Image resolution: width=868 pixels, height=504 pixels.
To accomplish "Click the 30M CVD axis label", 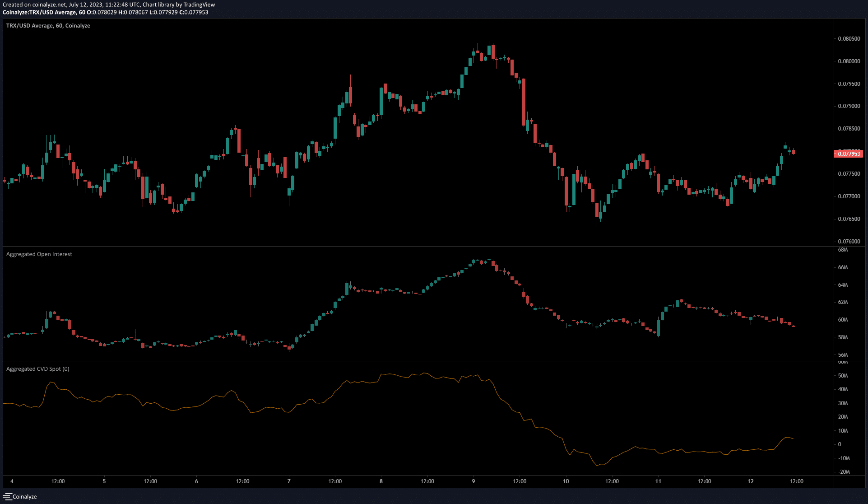I will click(x=843, y=403).
